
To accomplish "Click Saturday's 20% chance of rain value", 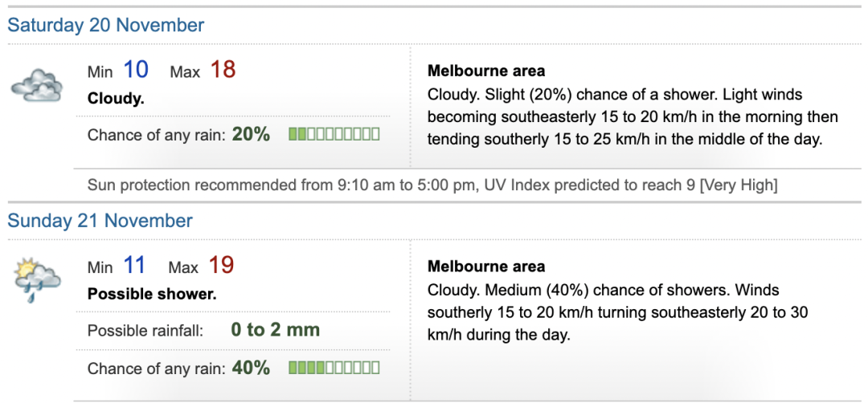I will tap(251, 134).
